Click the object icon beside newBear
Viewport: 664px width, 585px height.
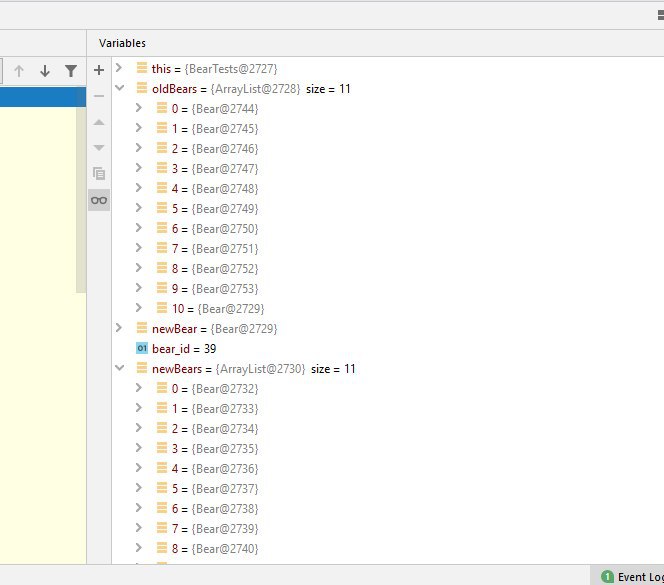tap(142, 328)
